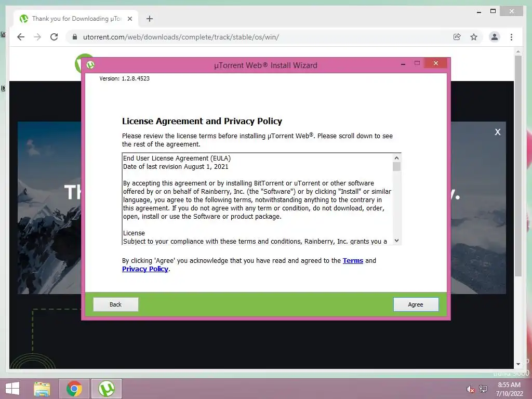Click the µTorrent icon in wizard title bar
532x399 pixels.
[x=90, y=65]
